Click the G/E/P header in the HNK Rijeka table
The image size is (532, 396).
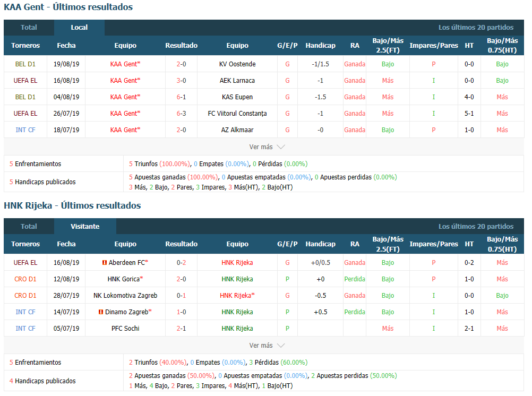pyautogui.click(x=287, y=244)
